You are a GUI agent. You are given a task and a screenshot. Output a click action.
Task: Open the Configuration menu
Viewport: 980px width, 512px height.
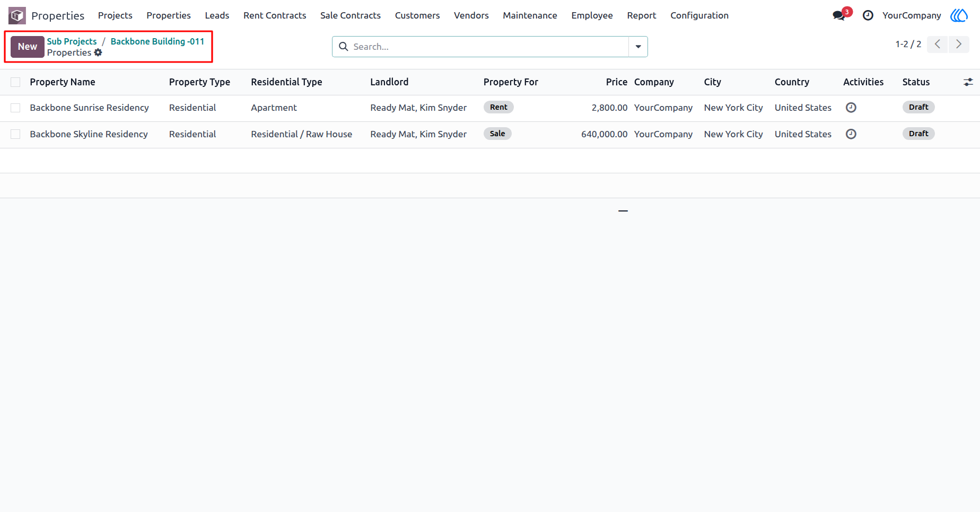click(x=699, y=15)
